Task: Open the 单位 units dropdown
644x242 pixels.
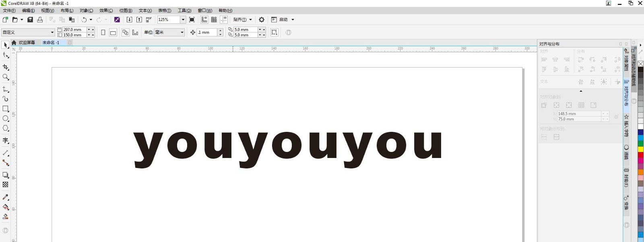Action: [182, 33]
